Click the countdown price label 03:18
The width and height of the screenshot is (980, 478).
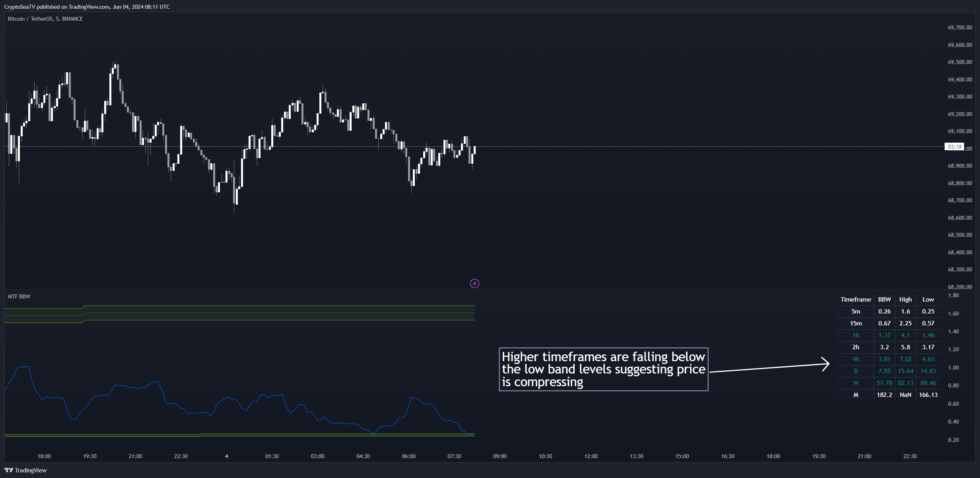[955, 147]
